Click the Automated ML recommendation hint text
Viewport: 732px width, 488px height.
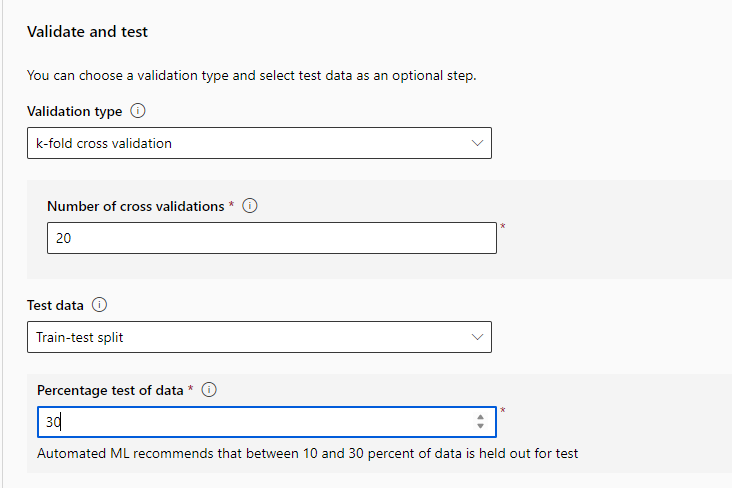[307, 453]
